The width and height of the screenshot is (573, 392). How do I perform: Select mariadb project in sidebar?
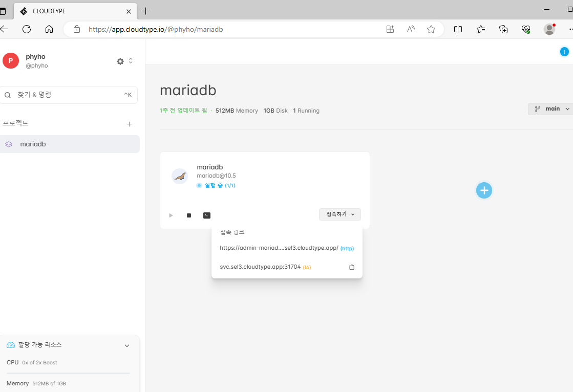click(x=70, y=144)
